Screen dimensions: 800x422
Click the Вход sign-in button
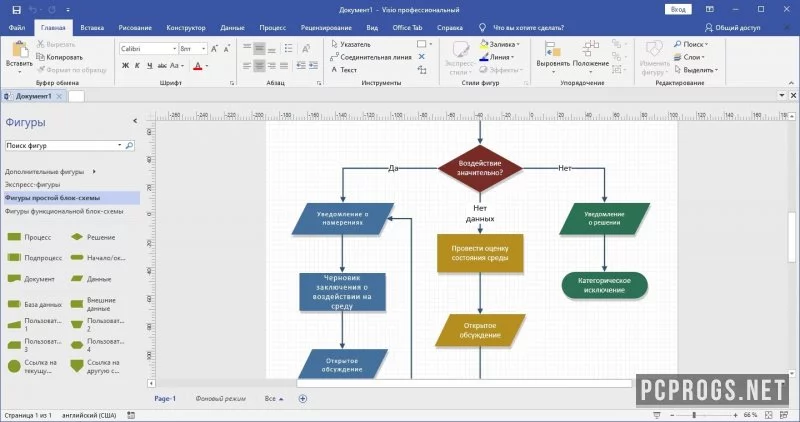(678, 10)
